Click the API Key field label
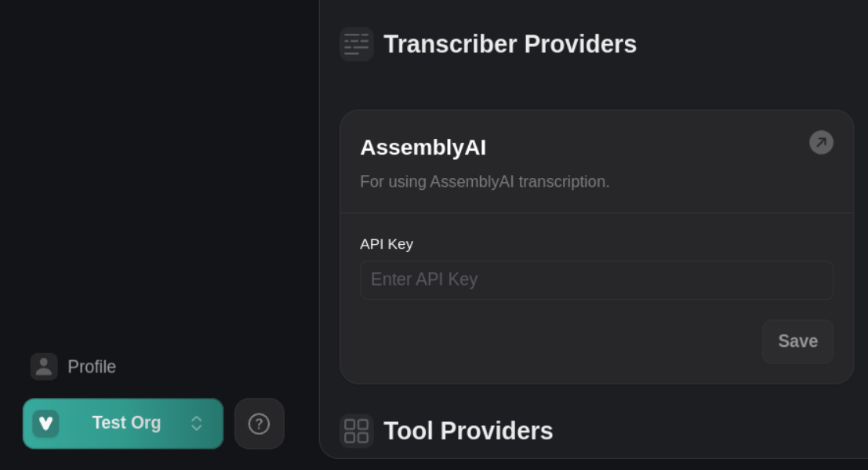 [x=387, y=244]
